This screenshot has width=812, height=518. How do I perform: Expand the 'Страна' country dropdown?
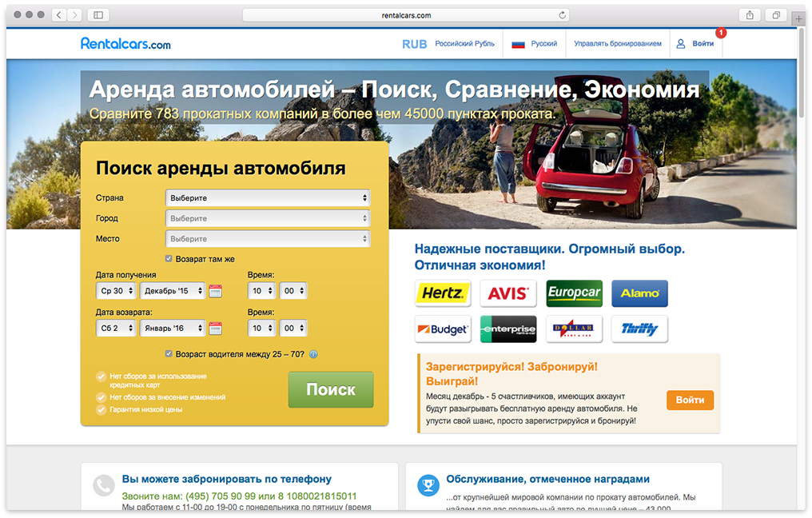[268, 197]
